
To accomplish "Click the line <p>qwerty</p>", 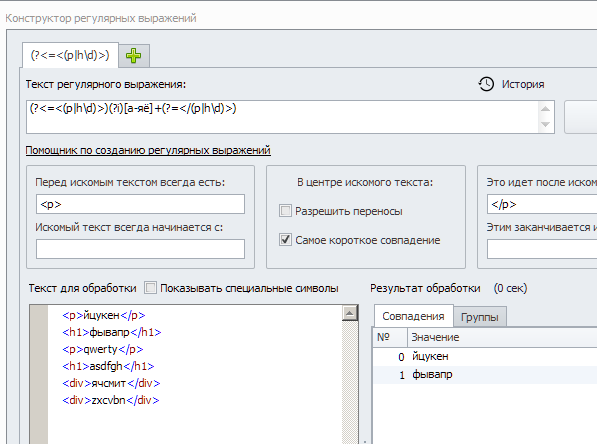I will point(103,349).
